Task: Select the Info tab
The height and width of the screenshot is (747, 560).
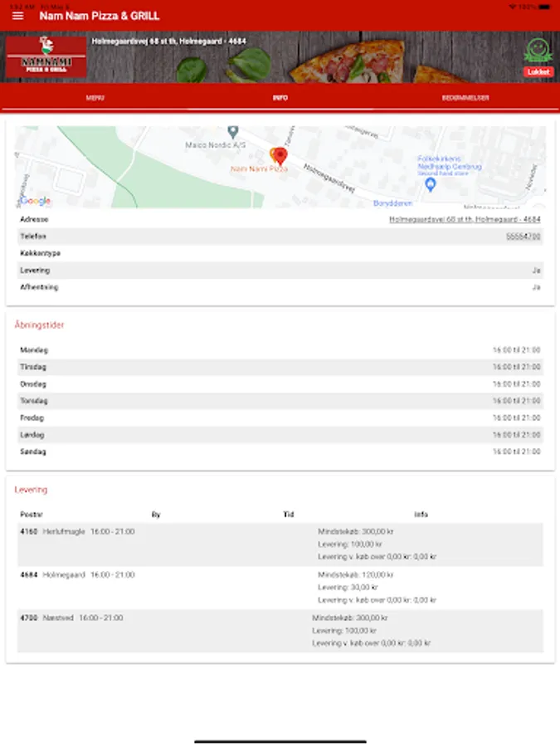Action: pyautogui.click(x=280, y=98)
